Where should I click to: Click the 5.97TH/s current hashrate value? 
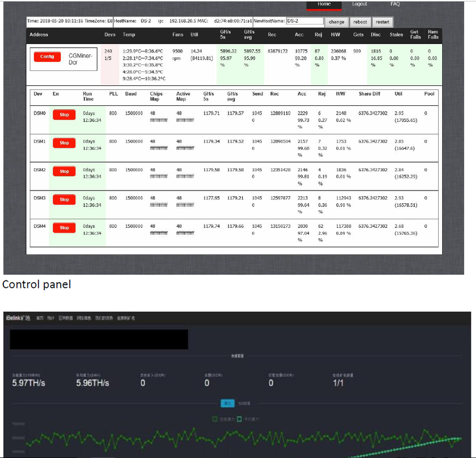29,383
